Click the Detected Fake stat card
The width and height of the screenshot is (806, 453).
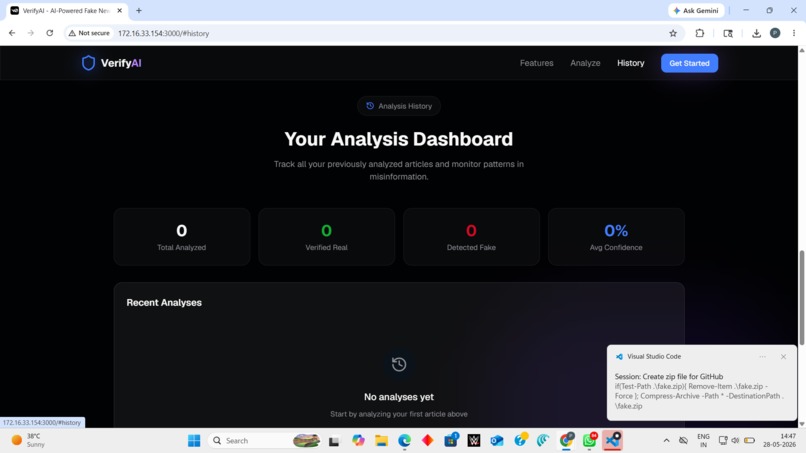471,237
